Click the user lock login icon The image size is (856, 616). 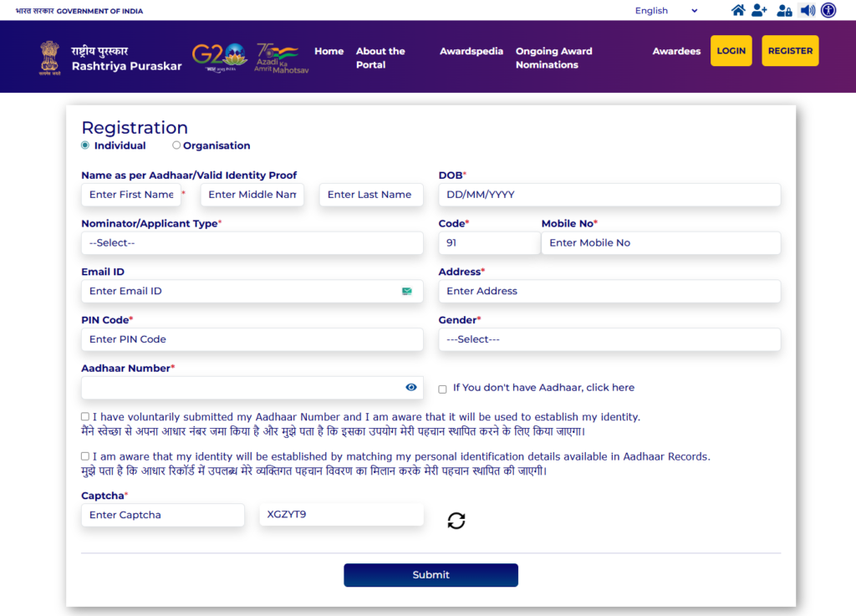tap(784, 11)
